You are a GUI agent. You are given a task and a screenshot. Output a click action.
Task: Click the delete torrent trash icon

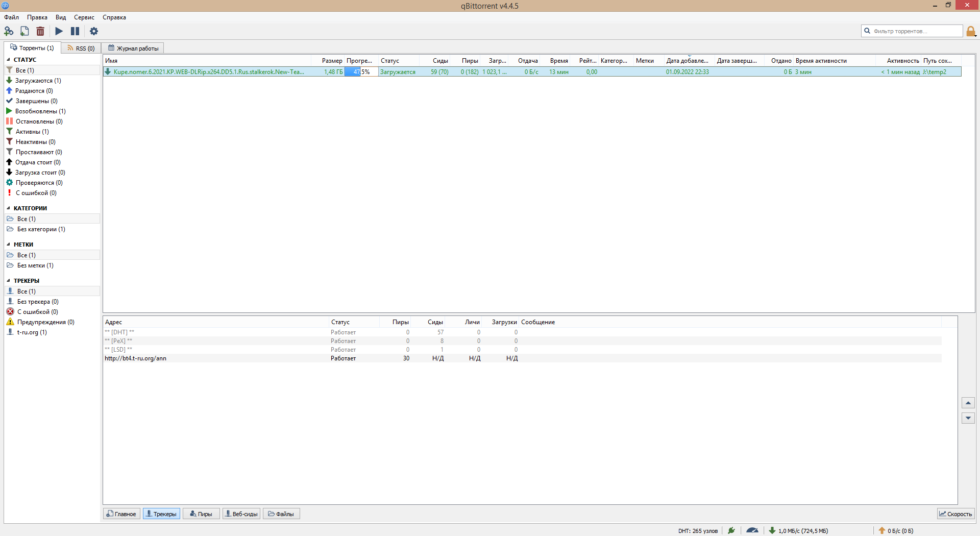[40, 31]
